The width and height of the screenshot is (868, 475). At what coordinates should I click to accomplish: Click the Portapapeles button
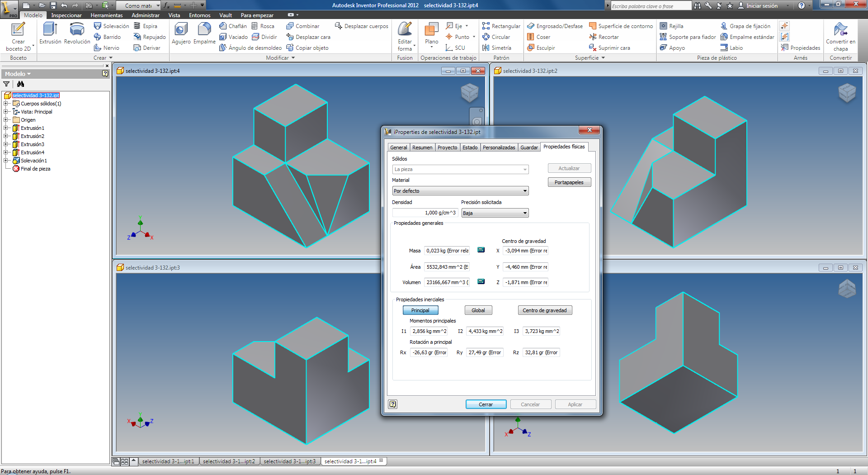point(569,182)
